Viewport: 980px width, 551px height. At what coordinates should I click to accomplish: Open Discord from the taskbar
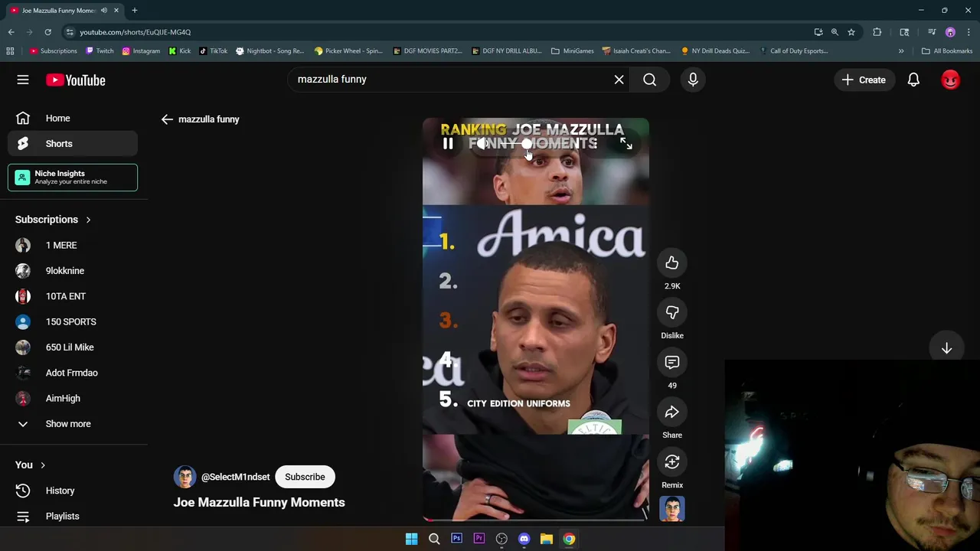524,539
